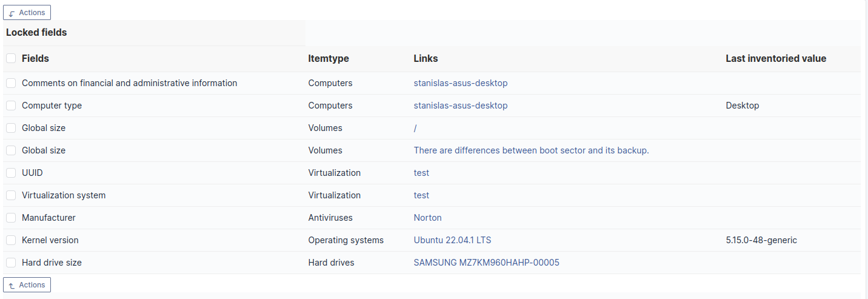This screenshot has height=299, width=868.
Task: Open the bottom Actions button
Action: point(27,284)
